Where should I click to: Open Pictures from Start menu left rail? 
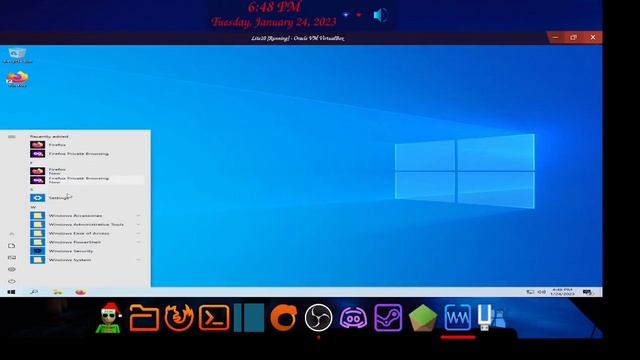11,258
